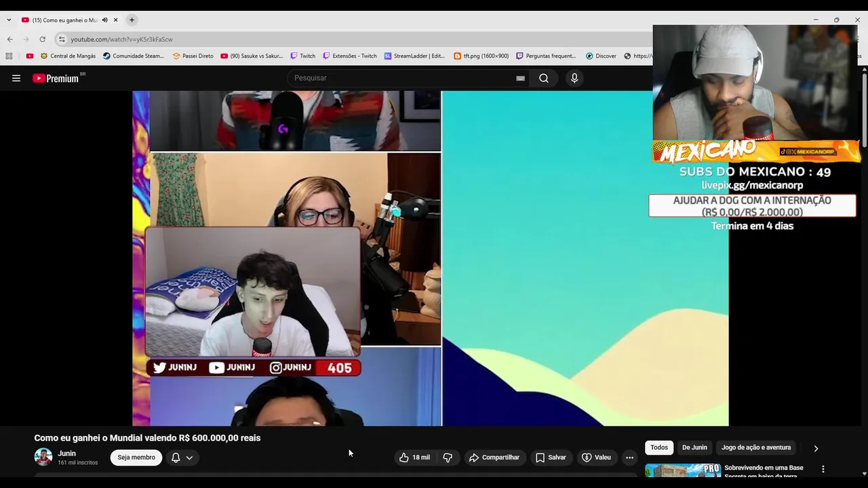
Task: Open Passei Direto bookmark
Action: pyautogui.click(x=193, y=56)
